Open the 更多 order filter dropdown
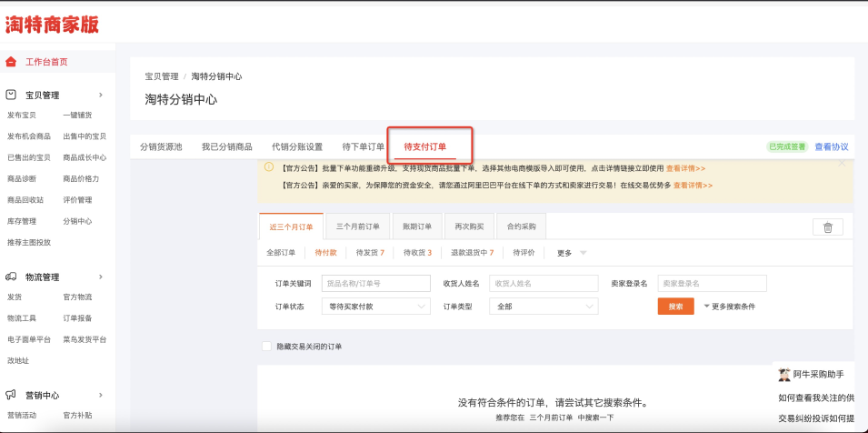 click(x=572, y=253)
